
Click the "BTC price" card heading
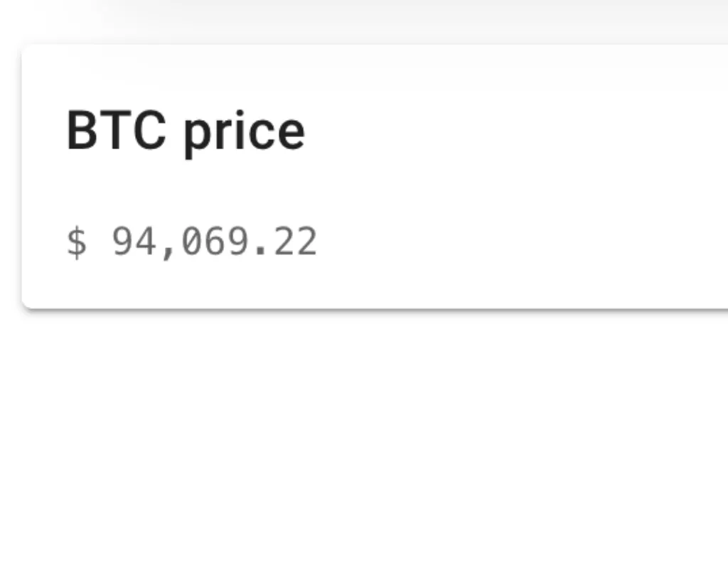pos(186,131)
